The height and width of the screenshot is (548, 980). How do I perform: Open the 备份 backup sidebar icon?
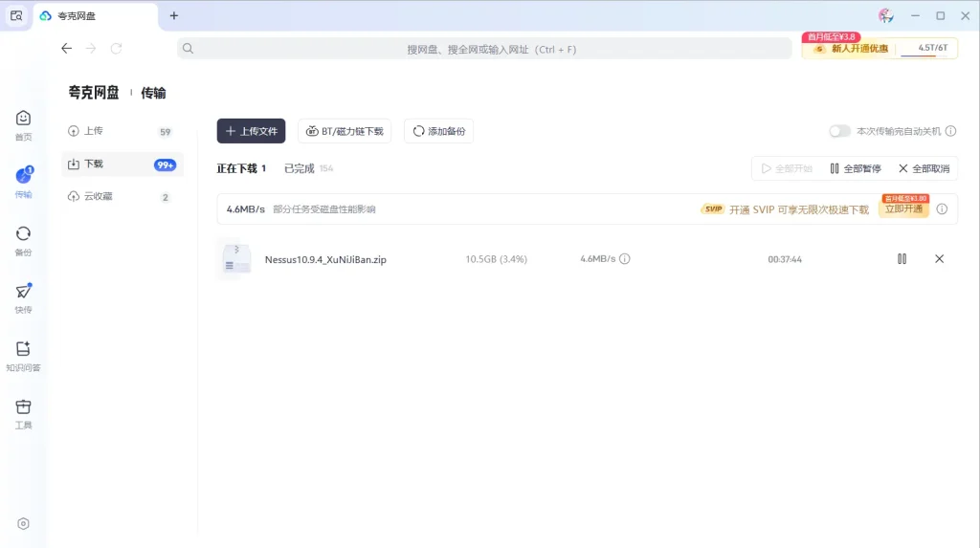(23, 239)
